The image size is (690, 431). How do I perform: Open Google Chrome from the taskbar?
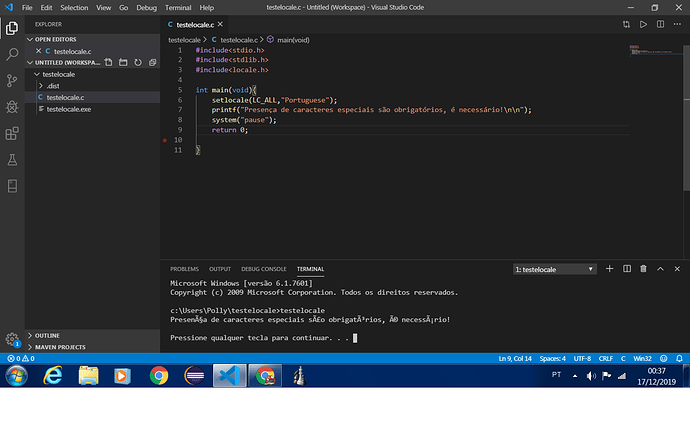click(158, 376)
